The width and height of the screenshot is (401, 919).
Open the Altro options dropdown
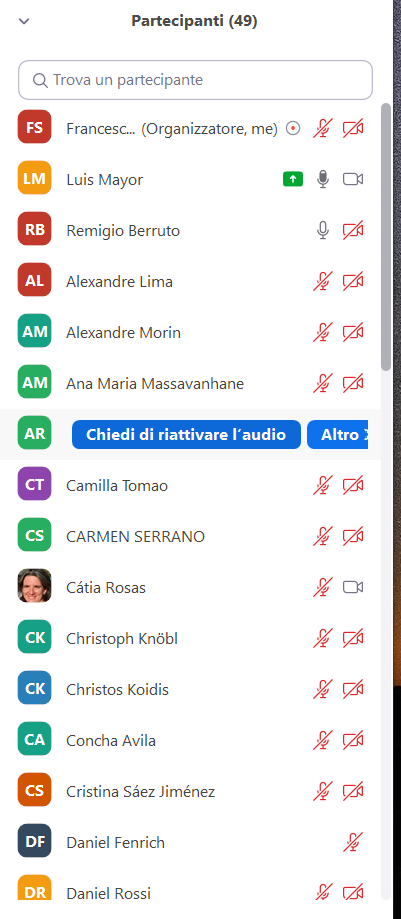pyautogui.click(x=340, y=434)
